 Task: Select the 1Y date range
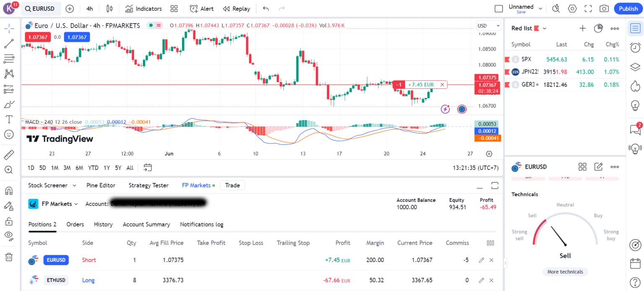[x=106, y=168]
